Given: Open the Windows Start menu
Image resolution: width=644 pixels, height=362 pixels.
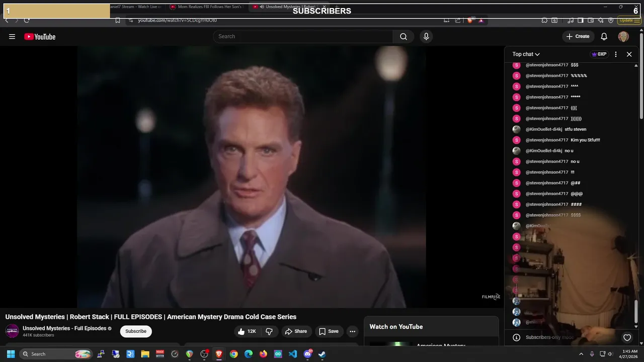Looking at the screenshot, I should point(11,354).
